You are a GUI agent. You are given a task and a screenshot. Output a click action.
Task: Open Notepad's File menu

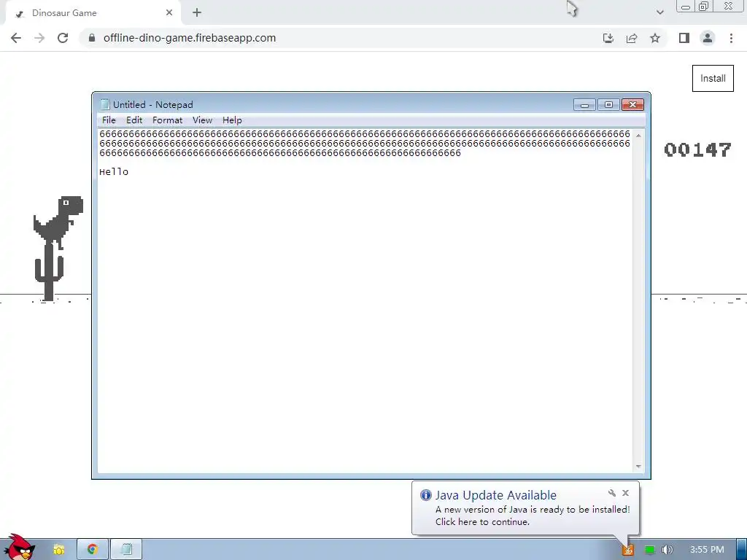[x=109, y=120]
